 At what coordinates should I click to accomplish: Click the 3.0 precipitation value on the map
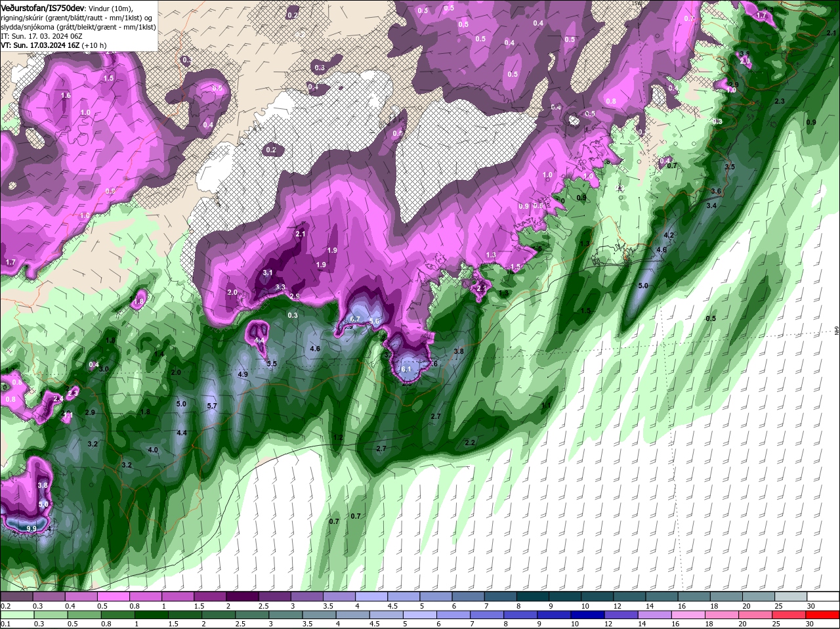(103, 369)
